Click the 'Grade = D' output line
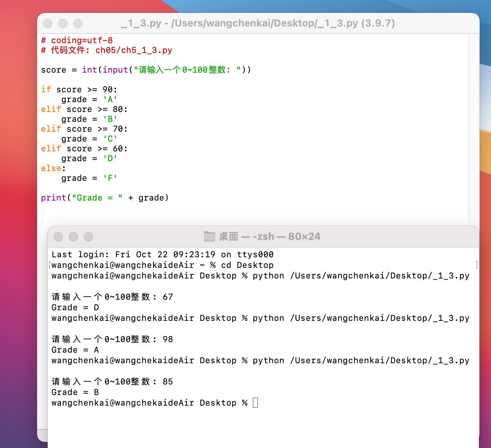 pos(75,308)
